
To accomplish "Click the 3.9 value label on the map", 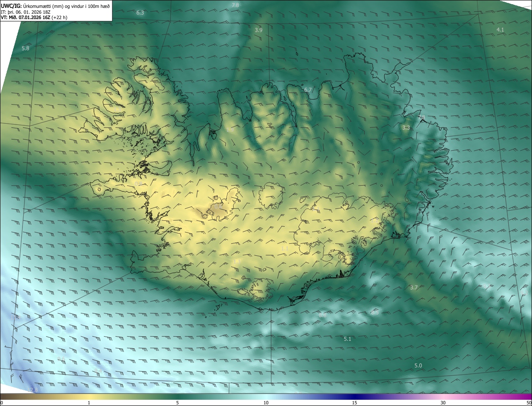I will point(259,30).
